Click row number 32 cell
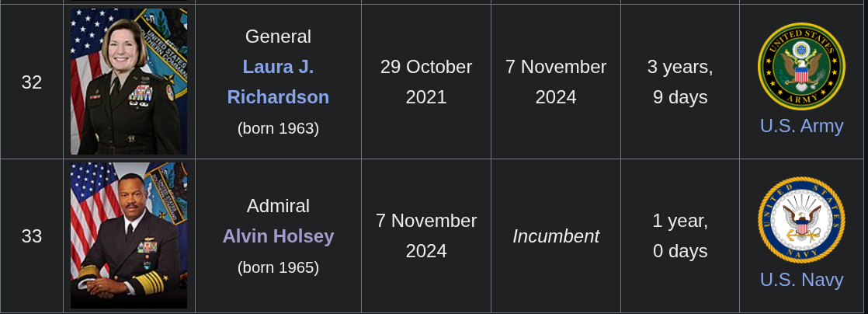Screen dimensions: 868x314 pos(32,82)
